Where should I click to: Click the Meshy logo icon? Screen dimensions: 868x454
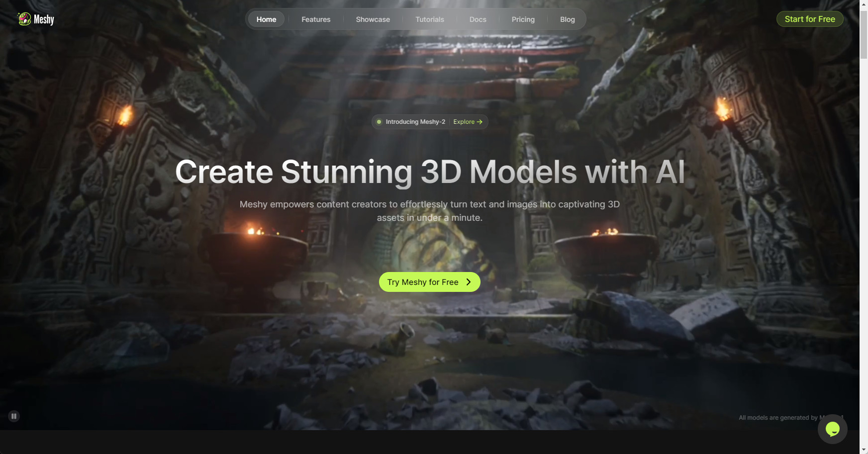[x=24, y=19]
